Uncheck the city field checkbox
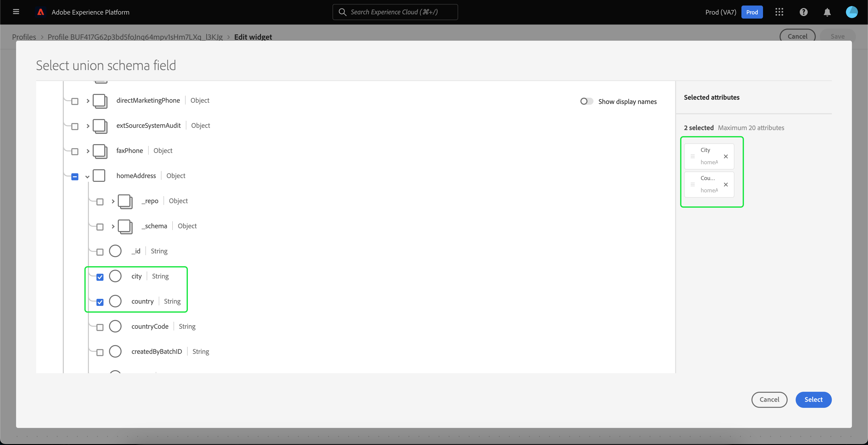This screenshot has width=868, height=445. tap(100, 277)
